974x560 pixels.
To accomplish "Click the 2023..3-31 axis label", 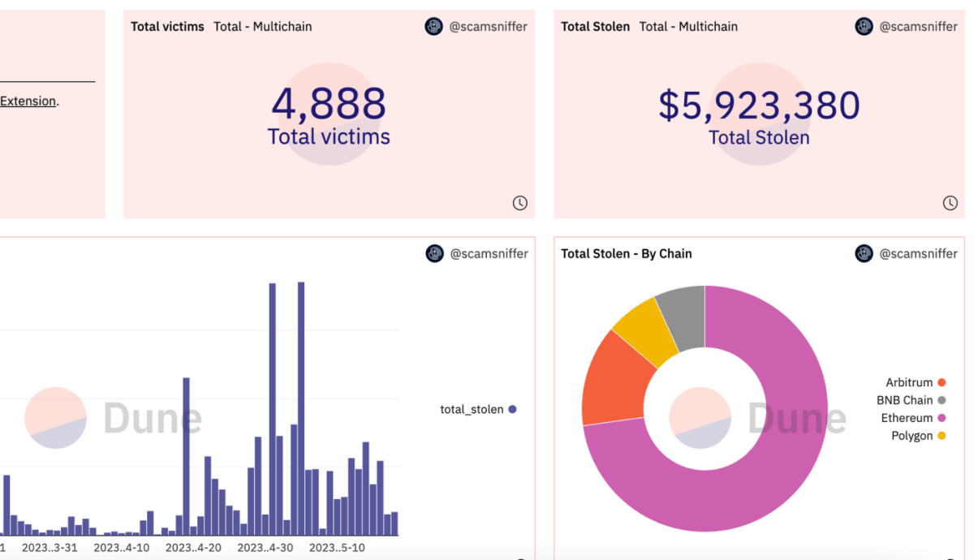I will point(50,548).
